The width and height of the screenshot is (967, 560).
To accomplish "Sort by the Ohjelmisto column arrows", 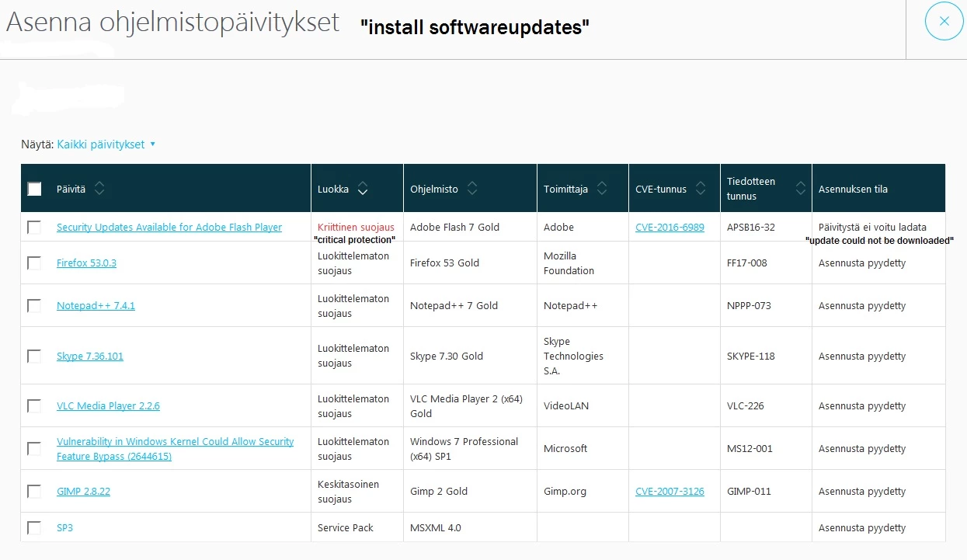I will pyautogui.click(x=472, y=189).
